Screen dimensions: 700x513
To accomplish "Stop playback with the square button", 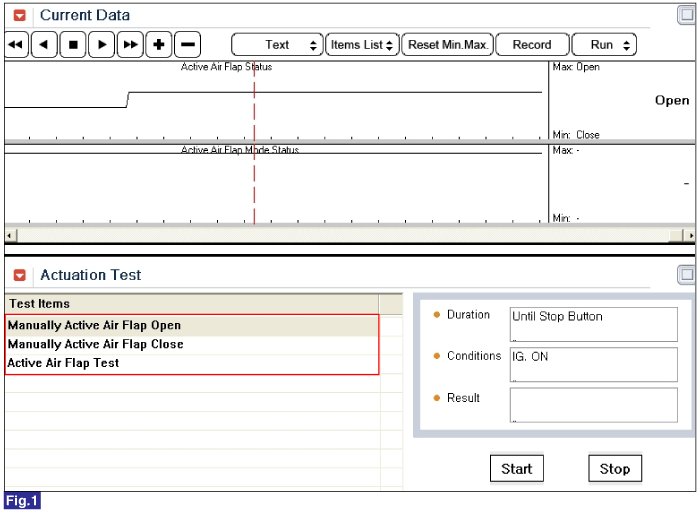I will coord(73,45).
